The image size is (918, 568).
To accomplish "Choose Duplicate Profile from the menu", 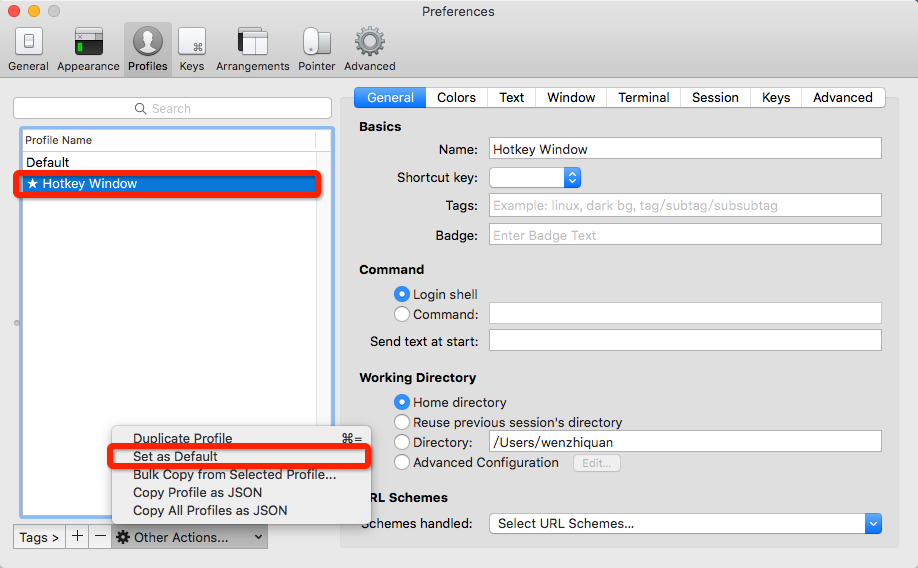I will tap(241, 438).
